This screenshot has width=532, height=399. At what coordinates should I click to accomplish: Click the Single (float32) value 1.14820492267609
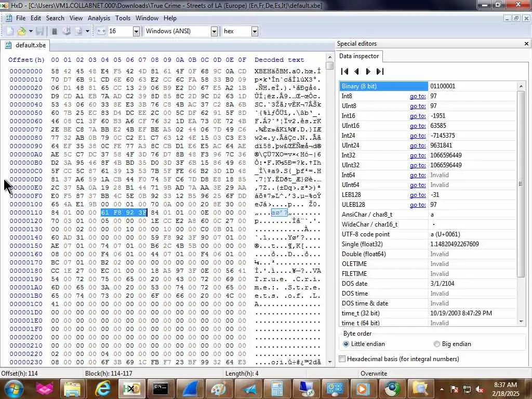coord(454,244)
